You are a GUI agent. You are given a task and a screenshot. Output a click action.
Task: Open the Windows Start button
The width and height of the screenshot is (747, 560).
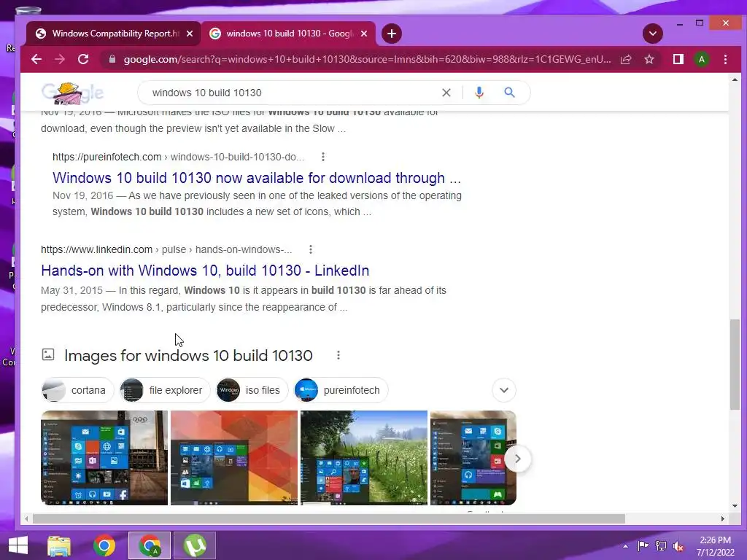pos(18,545)
